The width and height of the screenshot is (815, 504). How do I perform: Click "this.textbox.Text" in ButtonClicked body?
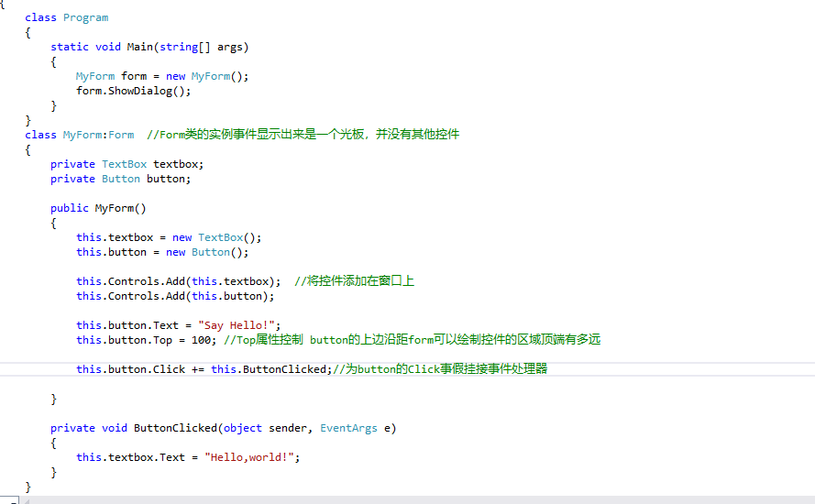tap(130, 457)
